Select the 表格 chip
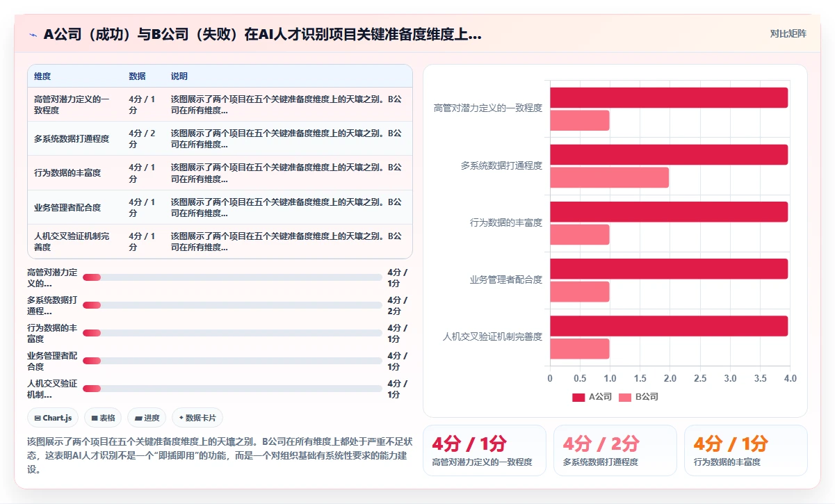This screenshot has width=835, height=504. pyautogui.click(x=103, y=418)
